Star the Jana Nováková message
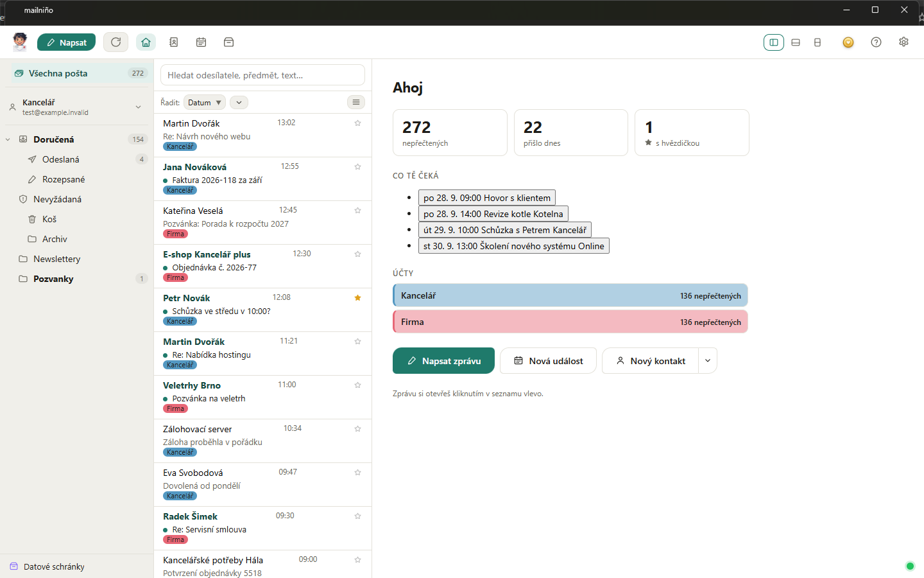 (x=358, y=167)
